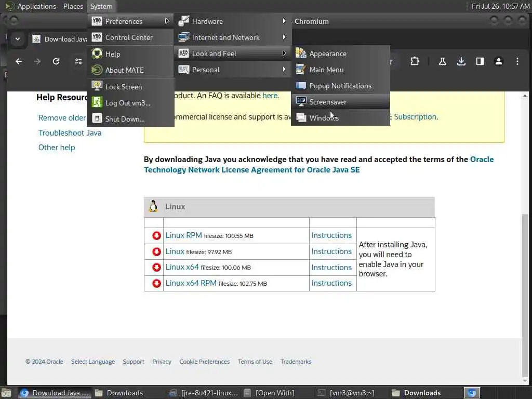Select Lock Screen from System menu
532x399 pixels.
(x=130, y=87)
